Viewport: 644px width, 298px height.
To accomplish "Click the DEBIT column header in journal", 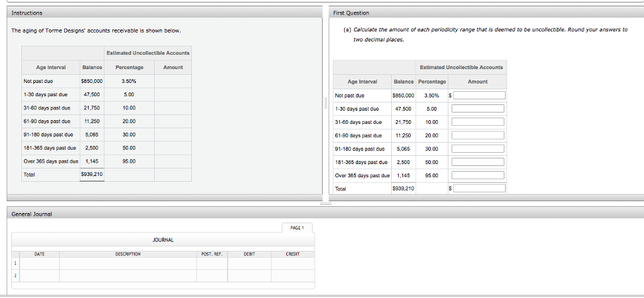I will 249,254.
